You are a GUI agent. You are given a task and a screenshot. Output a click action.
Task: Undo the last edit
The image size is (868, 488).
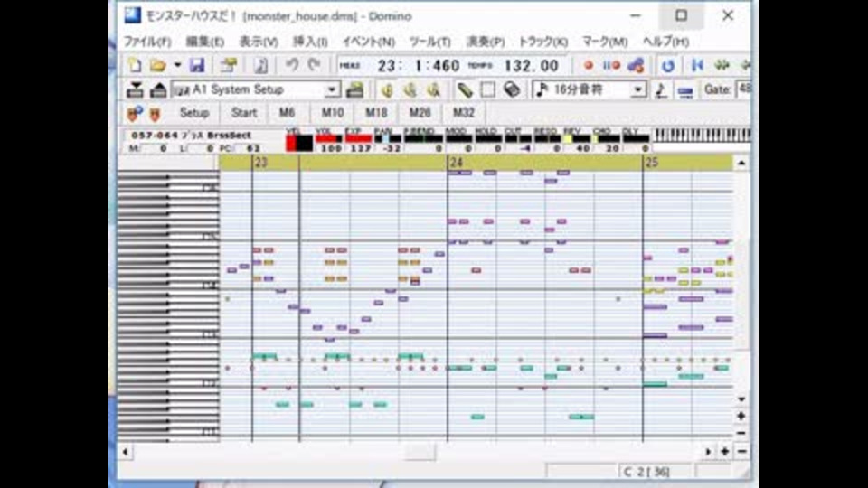[x=292, y=65]
